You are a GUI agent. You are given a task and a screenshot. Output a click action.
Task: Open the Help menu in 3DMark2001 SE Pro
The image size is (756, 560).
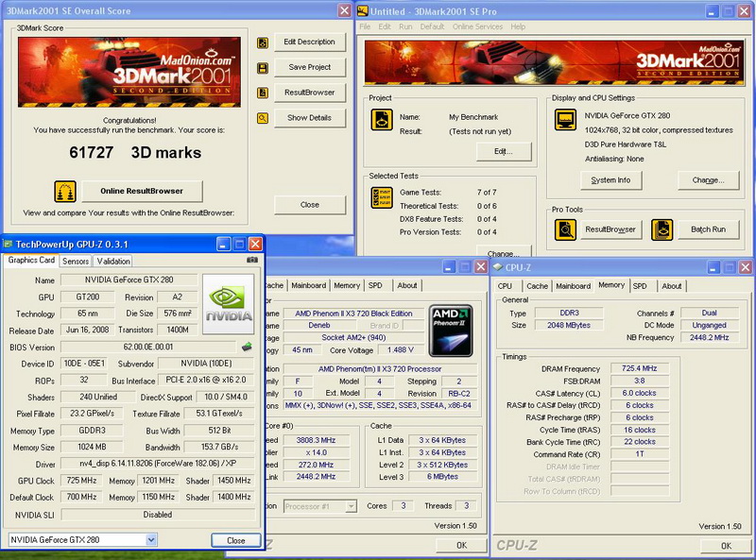click(518, 26)
